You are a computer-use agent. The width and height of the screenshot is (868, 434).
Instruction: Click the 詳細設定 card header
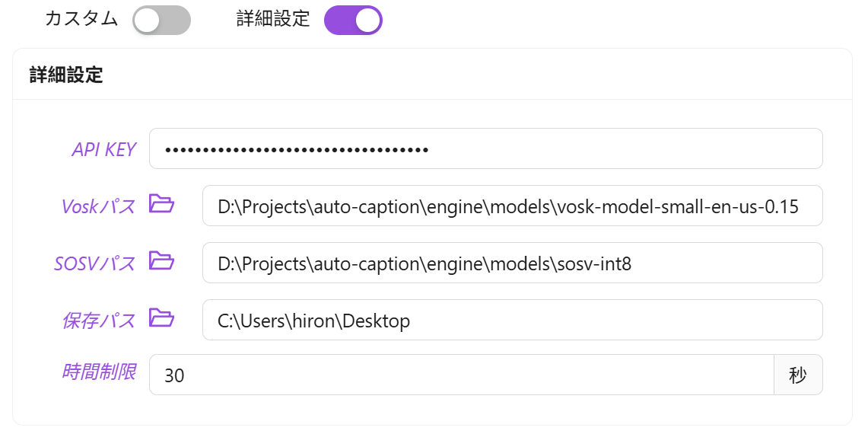66,75
